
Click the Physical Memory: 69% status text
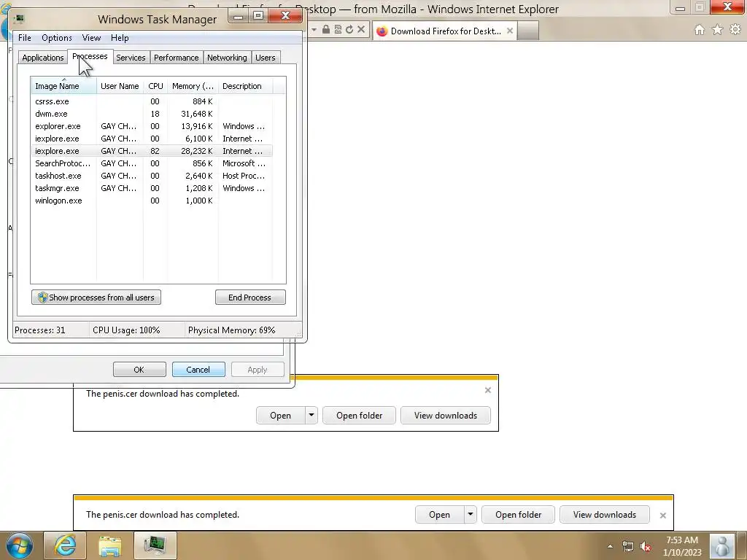231,330
